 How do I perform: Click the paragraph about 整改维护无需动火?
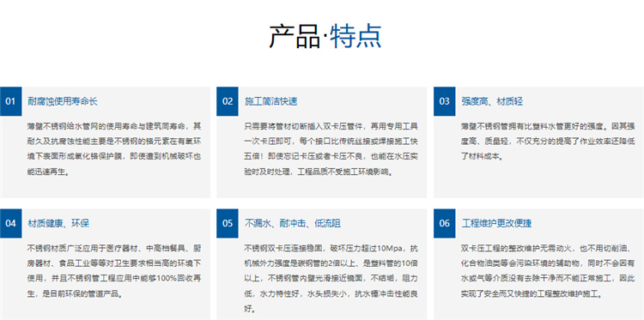[548, 271]
